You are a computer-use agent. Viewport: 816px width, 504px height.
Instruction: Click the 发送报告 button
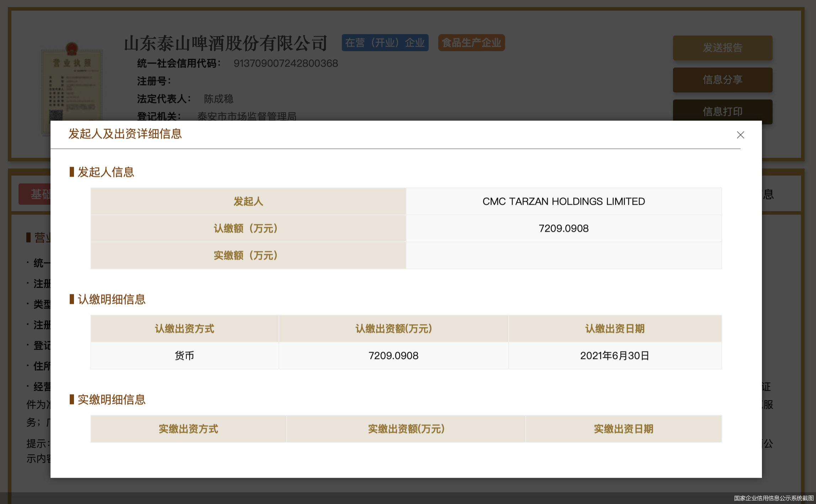(x=722, y=48)
